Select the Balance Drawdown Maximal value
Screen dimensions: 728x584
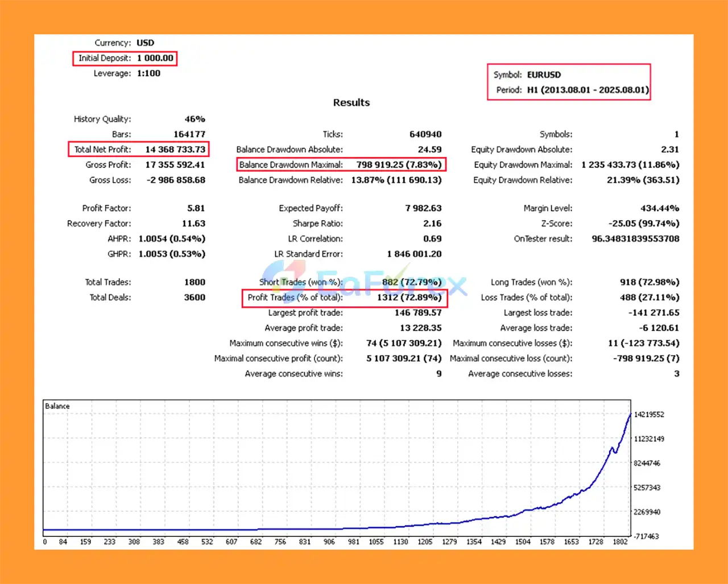[399, 165]
